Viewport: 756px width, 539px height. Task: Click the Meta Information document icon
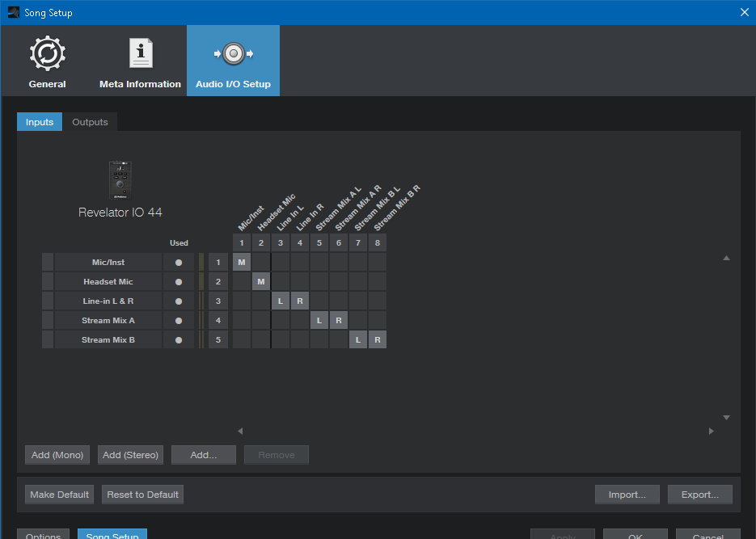(141, 53)
